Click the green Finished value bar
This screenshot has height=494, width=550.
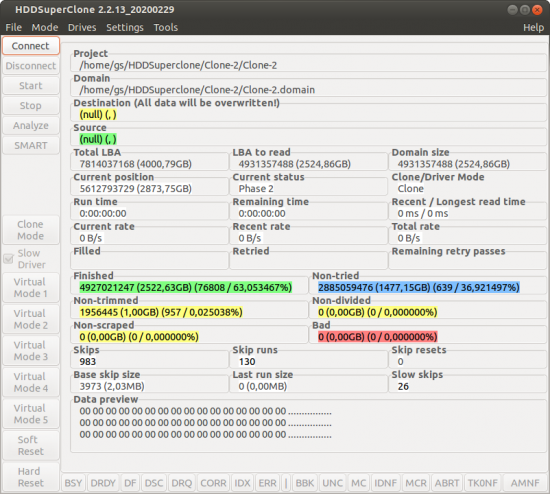pos(186,288)
